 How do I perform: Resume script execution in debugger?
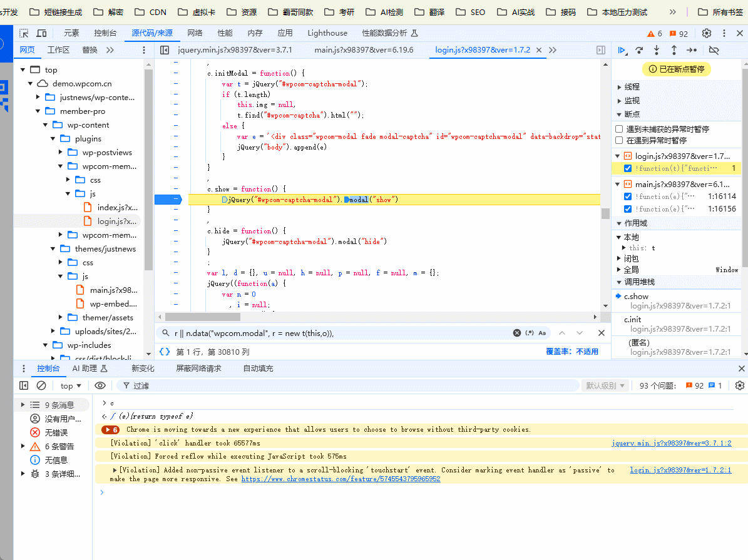622,50
